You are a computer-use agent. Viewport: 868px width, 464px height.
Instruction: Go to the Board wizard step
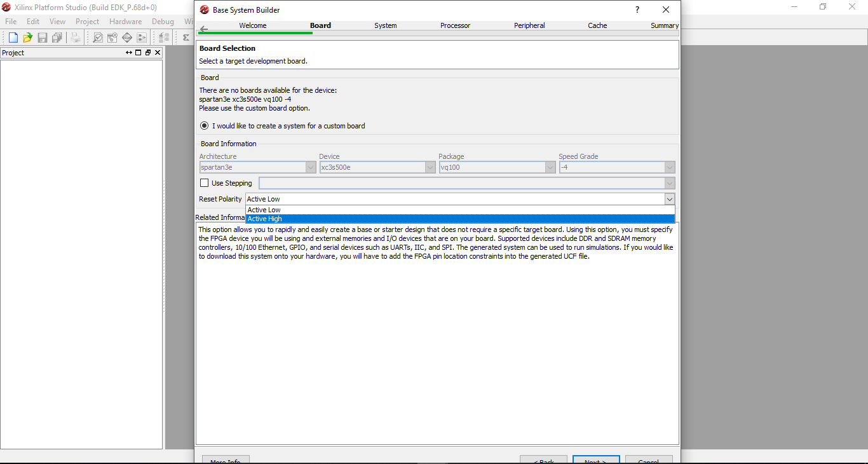click(320, 25)
